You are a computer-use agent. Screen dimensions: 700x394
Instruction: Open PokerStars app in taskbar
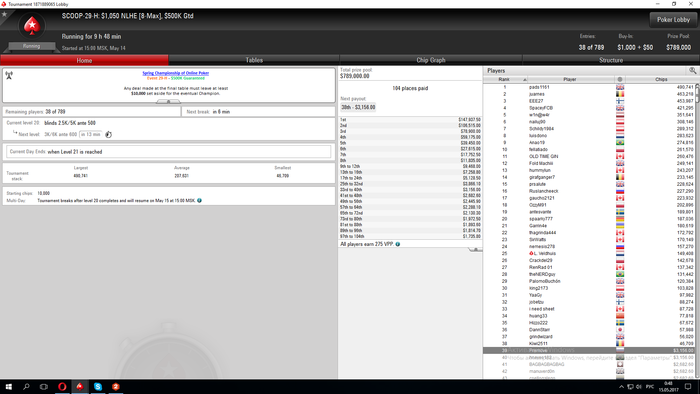coord(80,387)
